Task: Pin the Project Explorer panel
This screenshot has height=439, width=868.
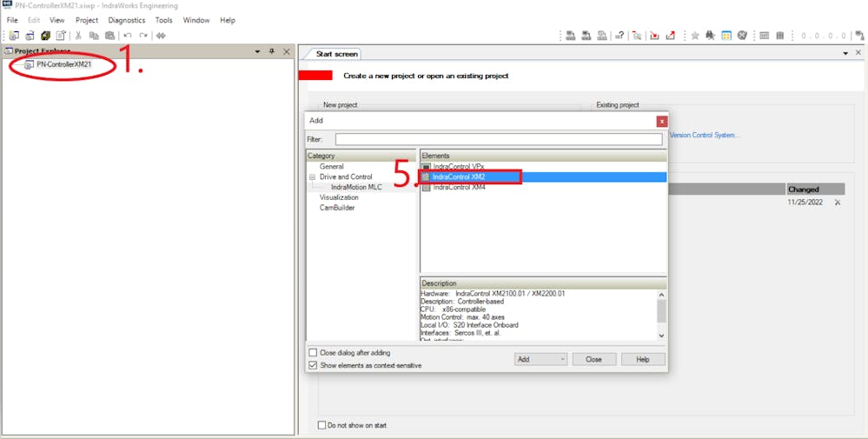Action: 271,51
